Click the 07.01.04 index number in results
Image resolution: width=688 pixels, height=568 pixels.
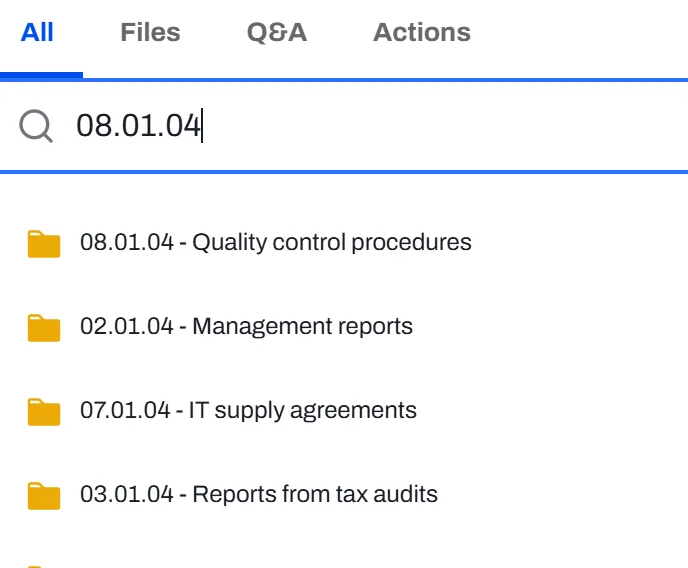[x=126, y=410]
